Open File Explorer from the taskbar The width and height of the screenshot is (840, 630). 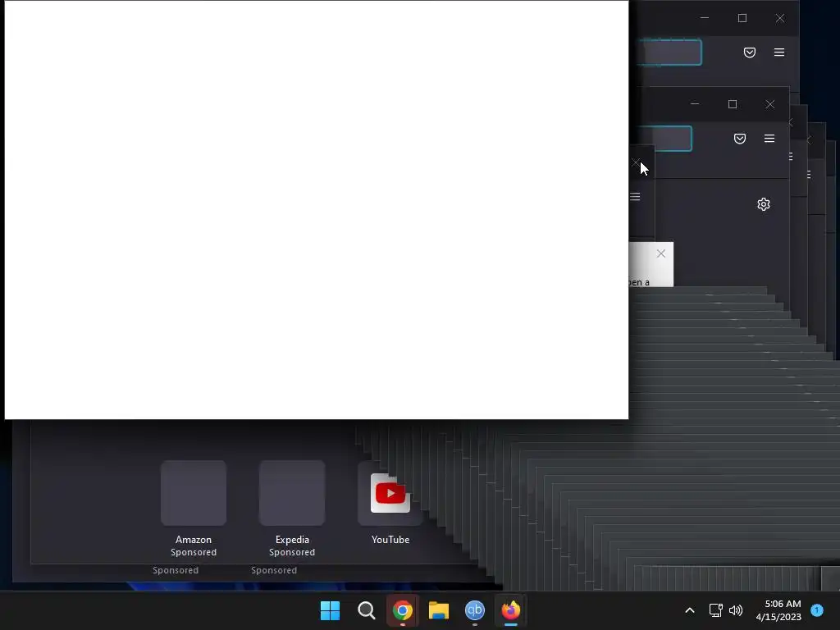point(439,610)
